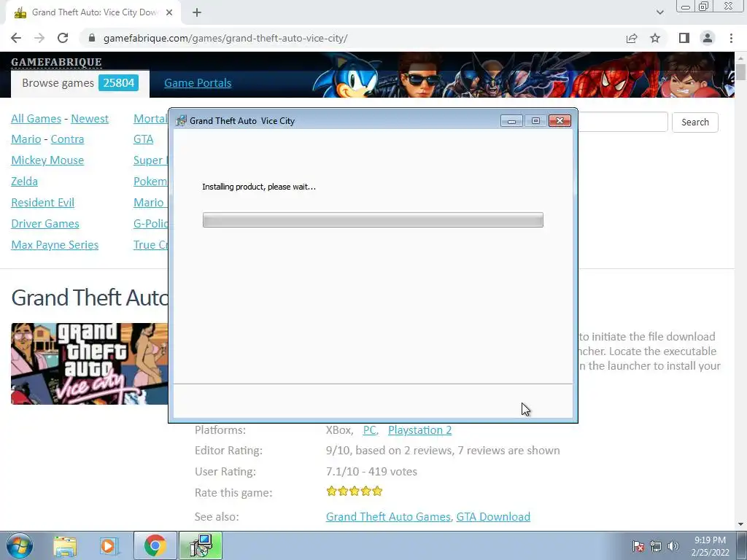
Task: Open the Game Portals link
Action: pos(198,83)
